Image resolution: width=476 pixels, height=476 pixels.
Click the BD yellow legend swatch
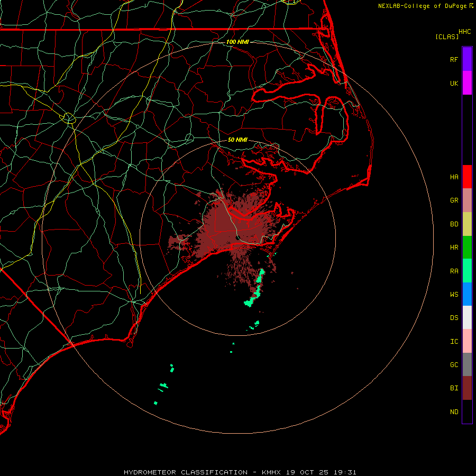pos(467,224)
